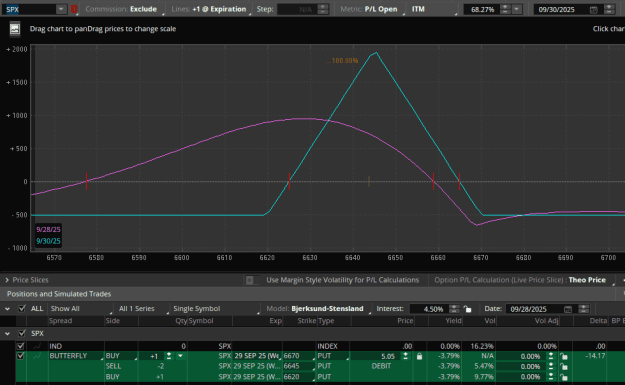Open the Commission Exclude dropdown

(x=124, y=9)
